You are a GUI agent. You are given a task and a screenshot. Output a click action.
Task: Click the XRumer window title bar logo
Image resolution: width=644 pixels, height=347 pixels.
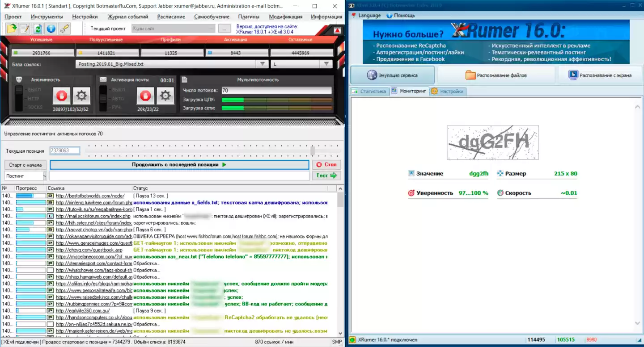(7, 6)
